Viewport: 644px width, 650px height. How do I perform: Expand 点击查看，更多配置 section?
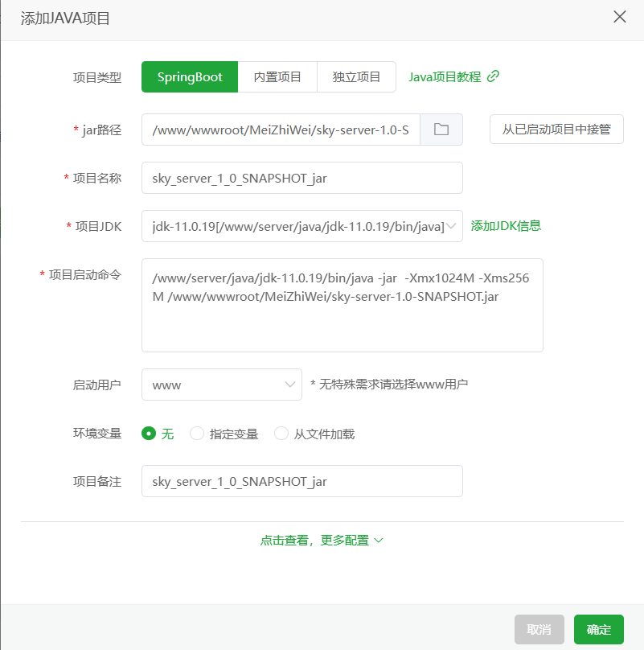(322, 540)
